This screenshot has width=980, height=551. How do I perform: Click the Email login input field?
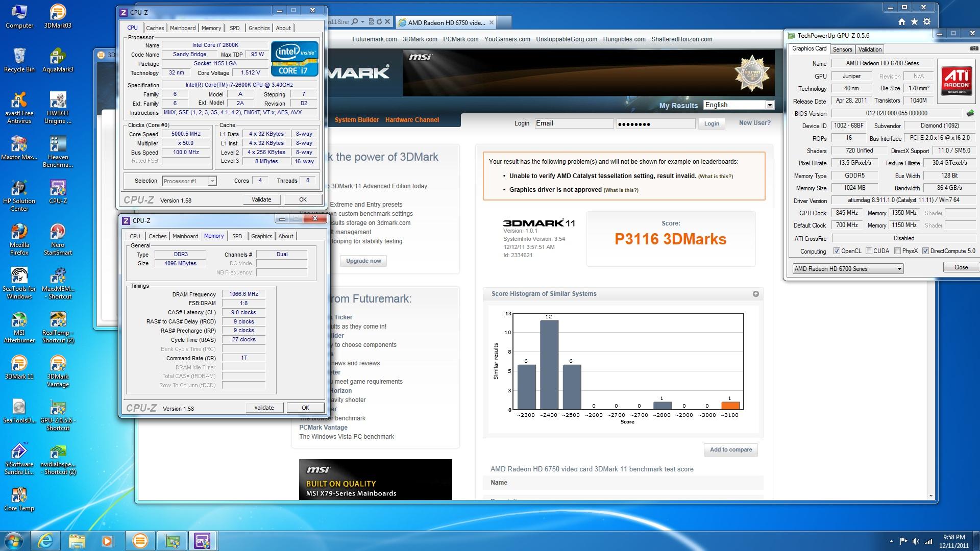(574, 123)
